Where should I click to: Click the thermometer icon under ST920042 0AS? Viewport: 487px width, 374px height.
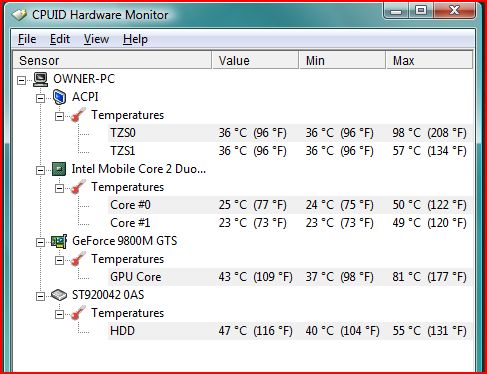[x=78, y=312]
